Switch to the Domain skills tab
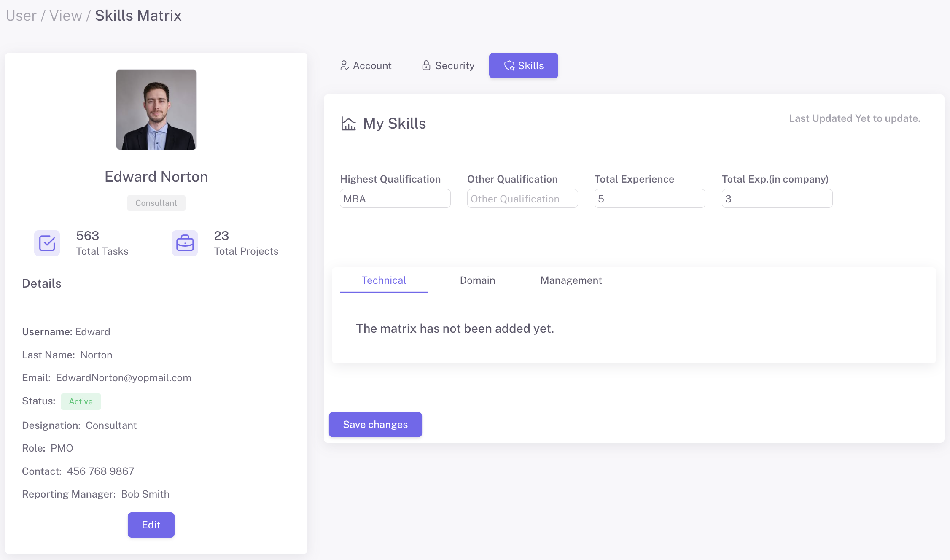Image resolution: width=950 pixels, height=560 pixels. pyautogui.click(x=477, y=280)
